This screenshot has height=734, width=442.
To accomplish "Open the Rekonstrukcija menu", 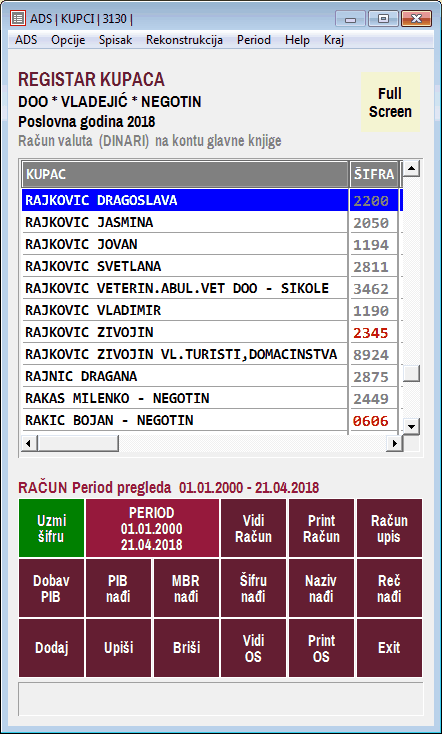I will 184,40.
